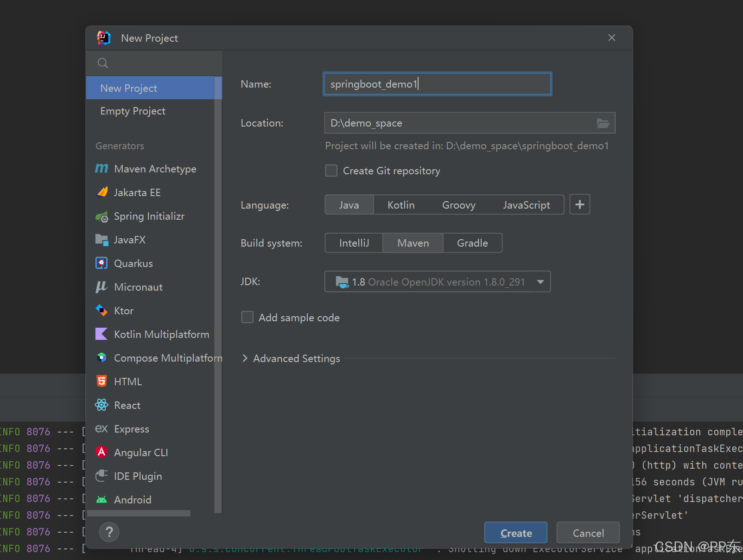Select Ktor generator label

124,311
